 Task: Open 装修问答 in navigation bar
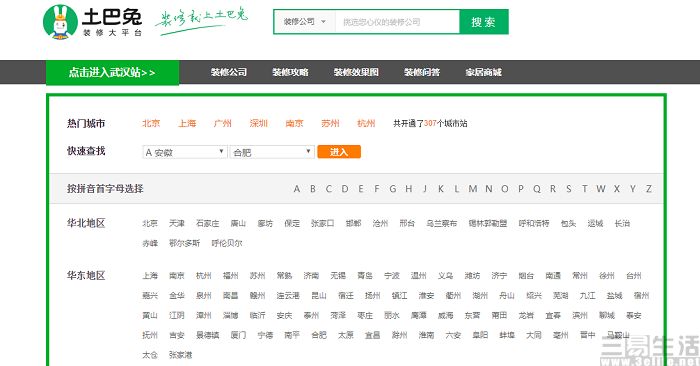(422, 72)
